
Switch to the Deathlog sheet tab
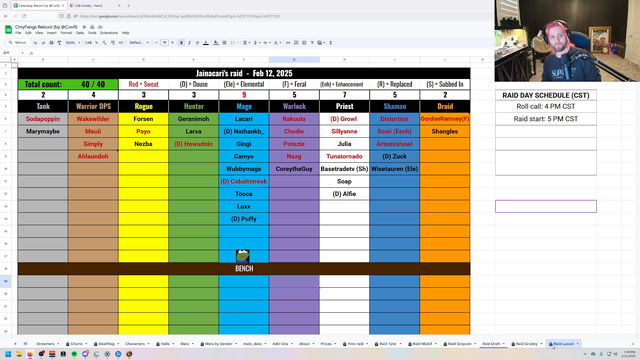tap(107, 344)
